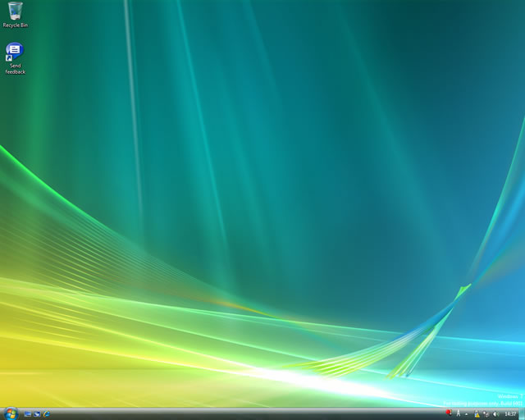525x420 pixels.
Task: Click the show desktop strip beside the clock
Action: coord(522,414)
